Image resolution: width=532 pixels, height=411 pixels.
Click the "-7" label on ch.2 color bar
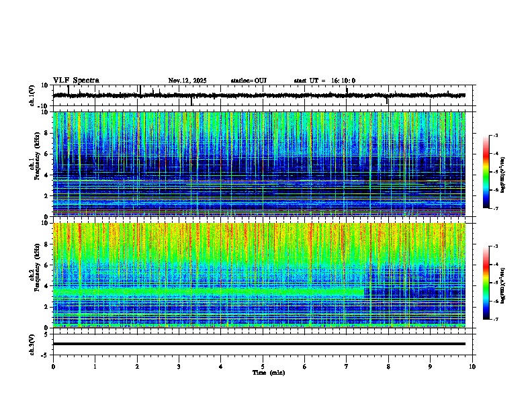click(496, 319)
